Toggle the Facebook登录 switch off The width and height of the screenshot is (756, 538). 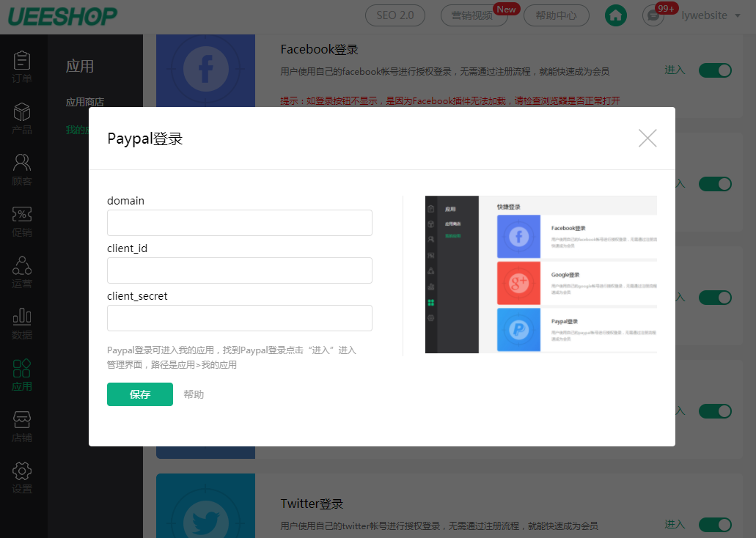pyautogui.click(x=715, y=70)
